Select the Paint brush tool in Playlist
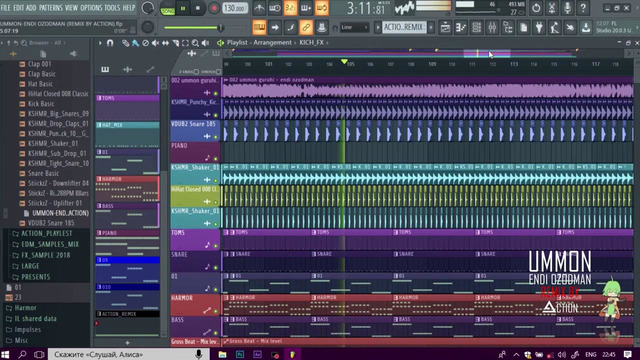 (x=135, y=43)
